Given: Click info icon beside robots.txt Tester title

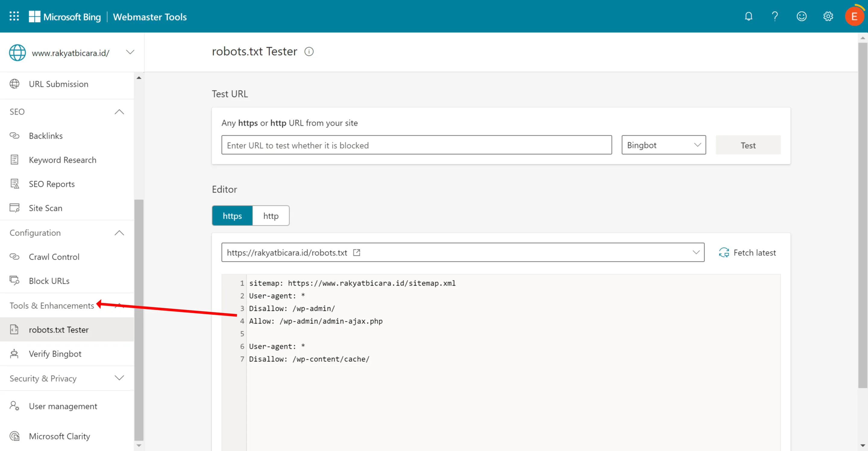Looking at the screenshot, I should [309, 51].
